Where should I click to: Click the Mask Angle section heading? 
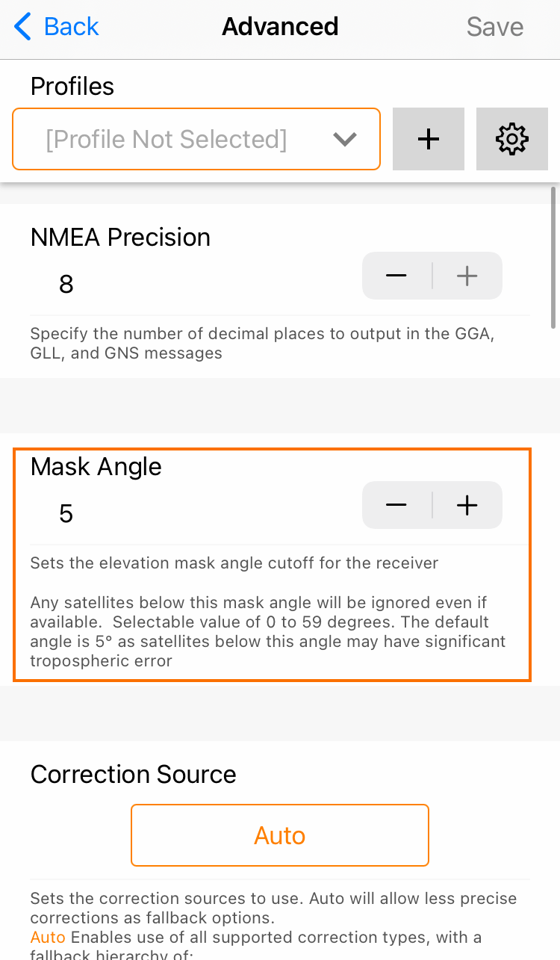pos(96,467)
